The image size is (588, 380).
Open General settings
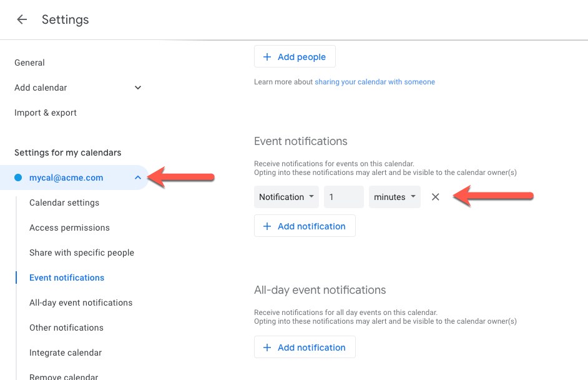29,62
